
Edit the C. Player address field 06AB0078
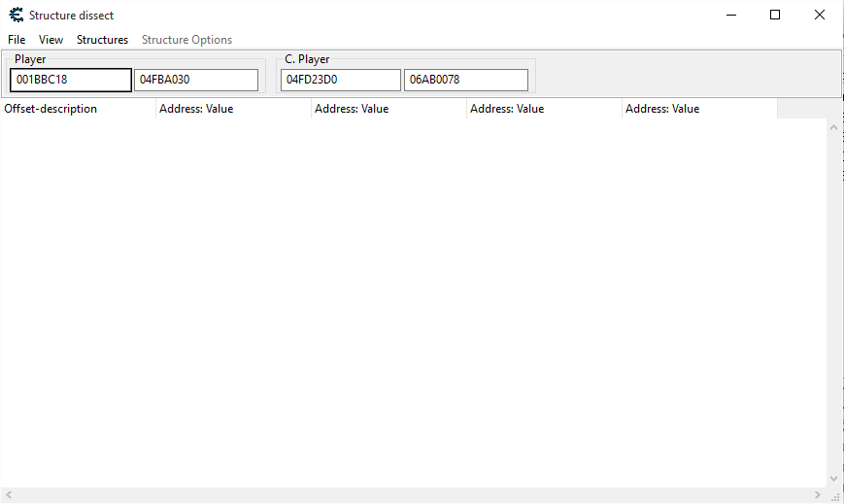click(x=465, y=80)
